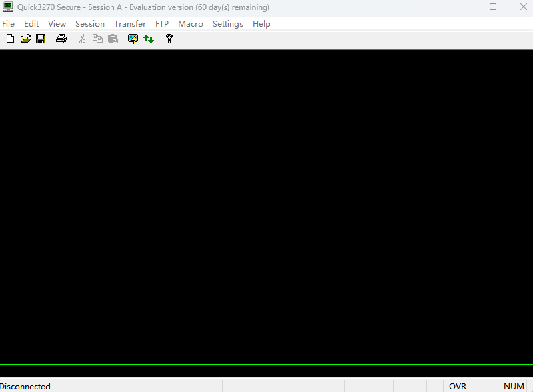Cut selection using scissors icon

tap(82, 39)
